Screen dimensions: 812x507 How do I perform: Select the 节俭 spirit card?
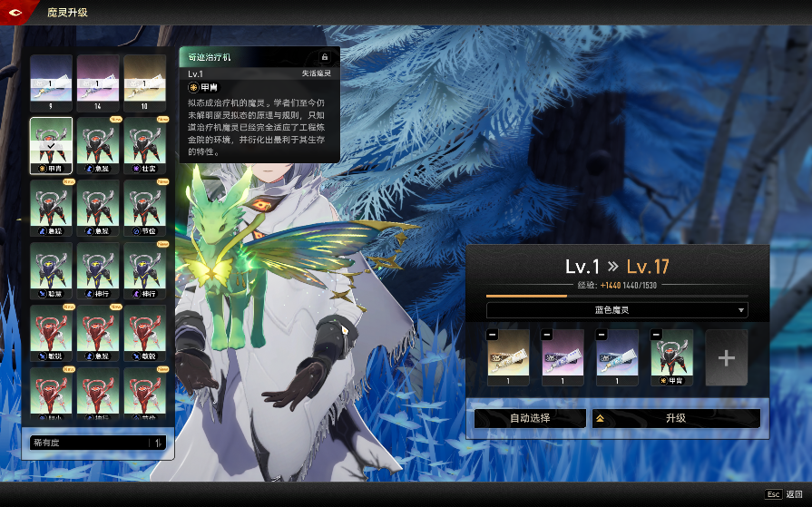tap(145, 207)
